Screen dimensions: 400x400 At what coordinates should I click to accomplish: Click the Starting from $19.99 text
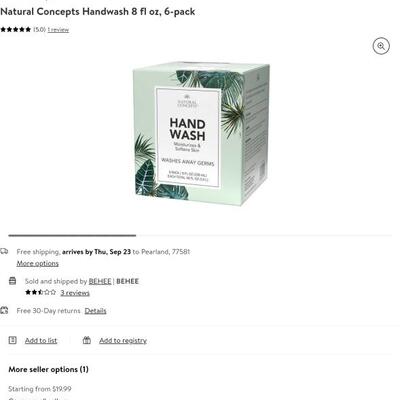point(40,389)
